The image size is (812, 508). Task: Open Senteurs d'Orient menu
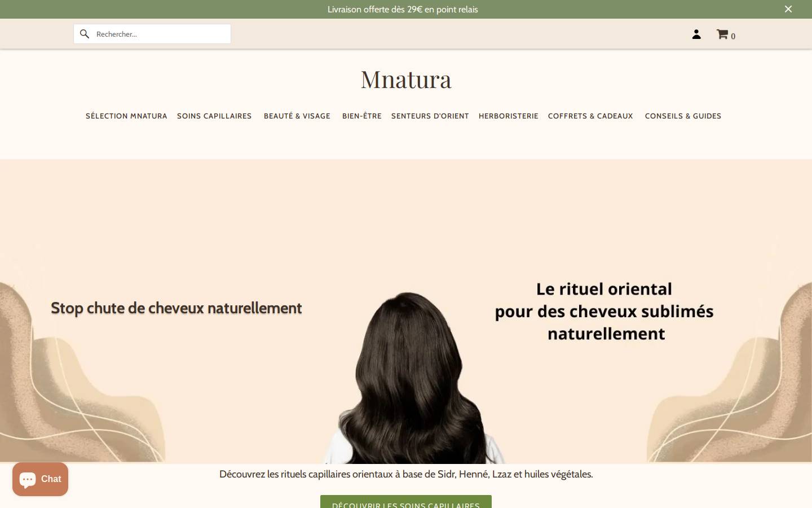pyautogui.click(x=430, y=116)
